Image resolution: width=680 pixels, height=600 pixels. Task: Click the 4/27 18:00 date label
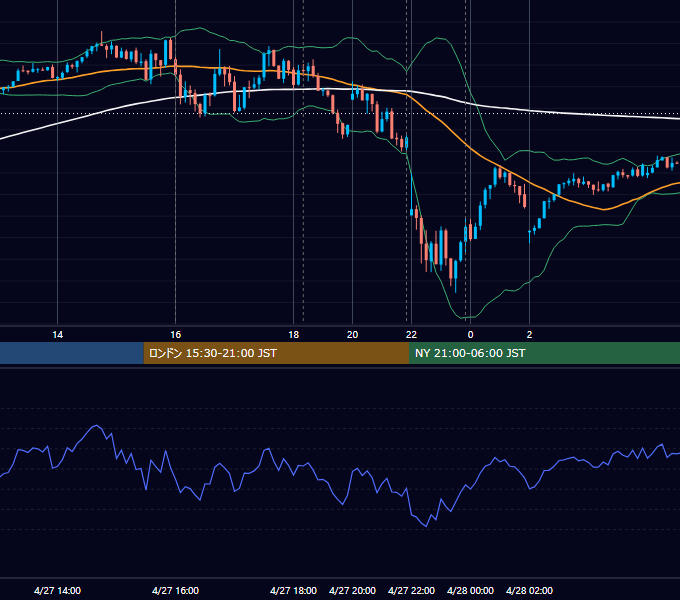point(293,590)
